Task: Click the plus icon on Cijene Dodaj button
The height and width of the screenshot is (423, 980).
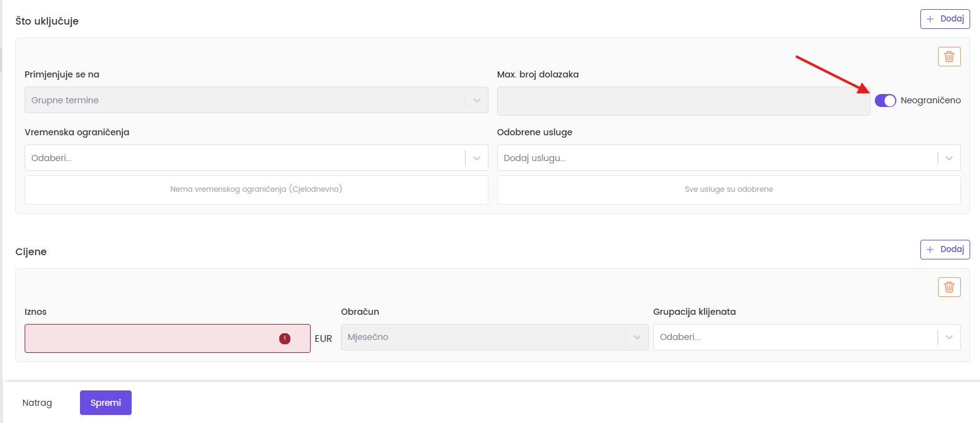Action: (x=930, y=250)
